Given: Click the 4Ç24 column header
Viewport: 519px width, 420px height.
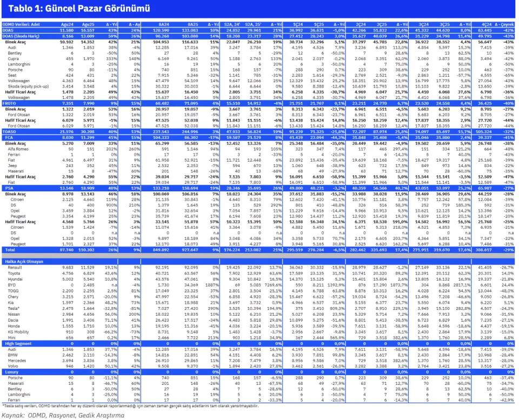Looking at the screenshot, I should tap(485, 25).
